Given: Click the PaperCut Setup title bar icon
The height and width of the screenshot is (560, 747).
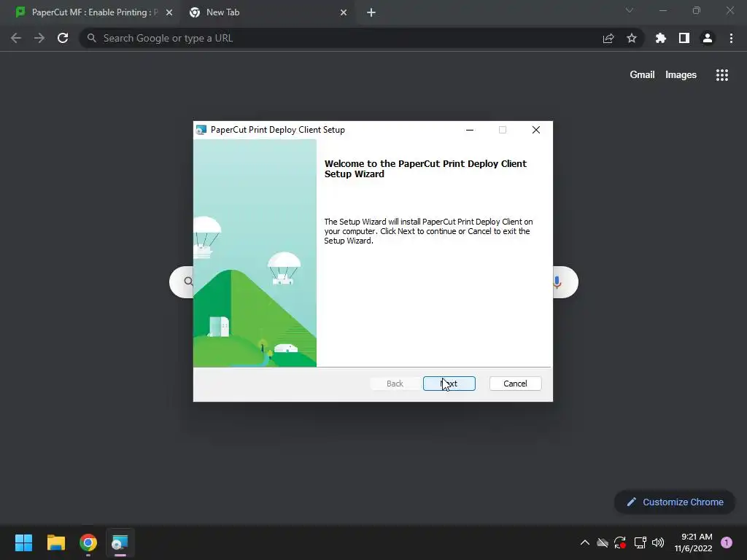Looking at the screenshot, I should (201, 130).
